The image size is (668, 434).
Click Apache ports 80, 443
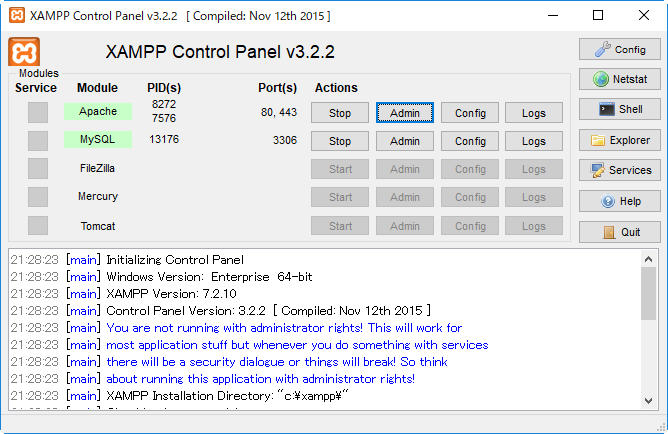(x=279, y=112)
